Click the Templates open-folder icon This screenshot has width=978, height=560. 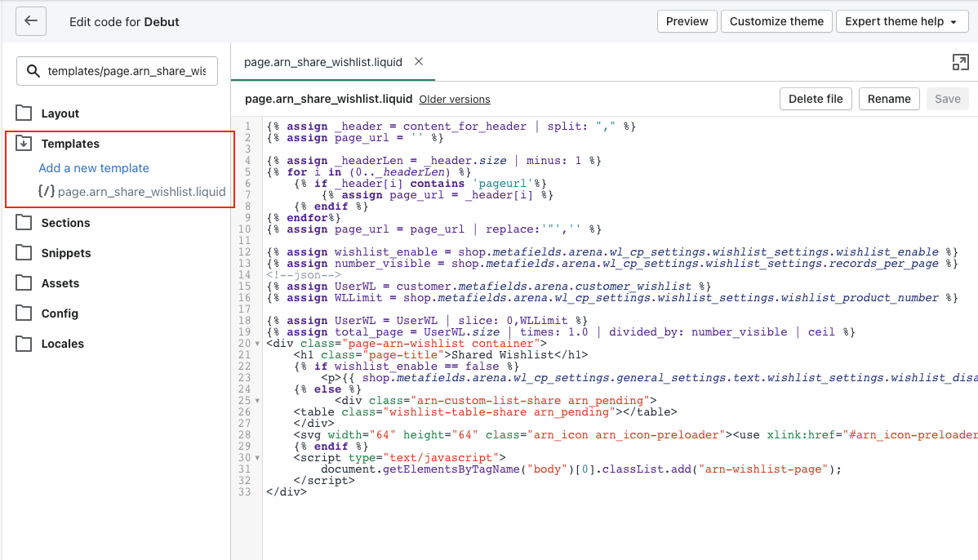coord(24,143)
